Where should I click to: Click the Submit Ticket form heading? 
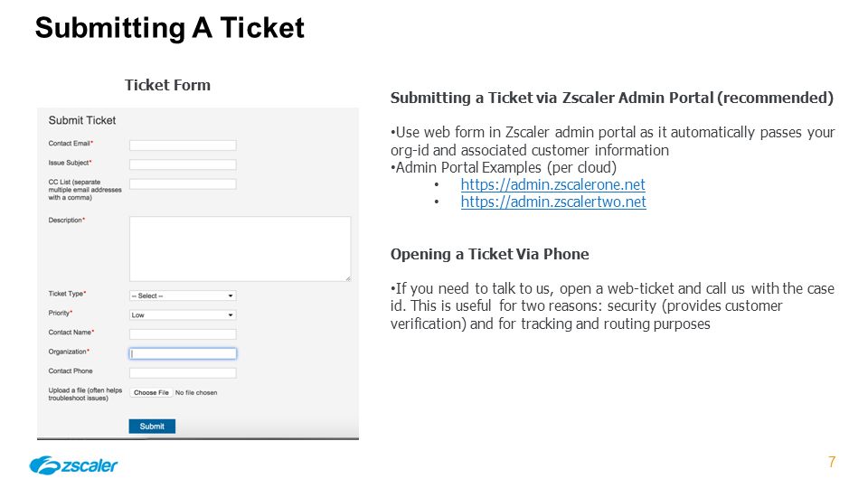tap(82, 120)
